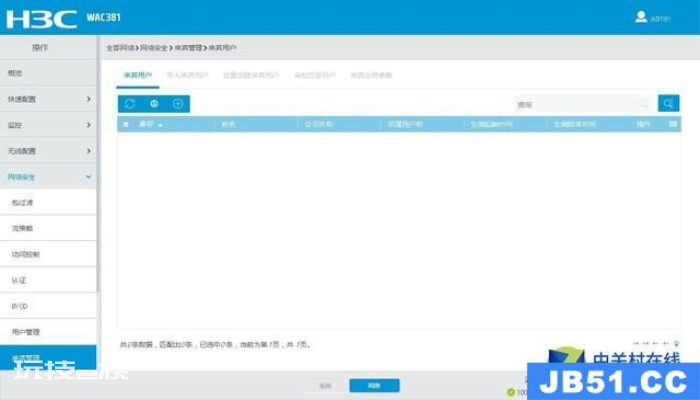
Task: Click the add (plus) guest user icon
Action: (178, 104)
